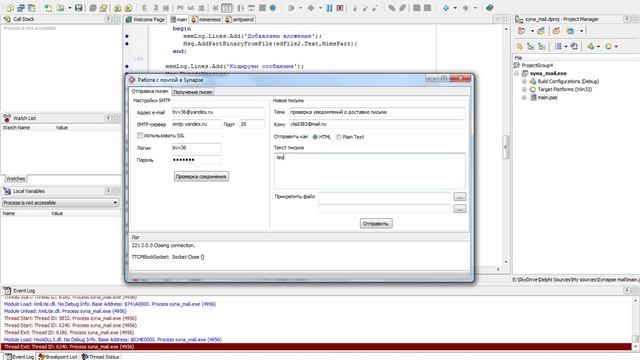Open the Back navigation history dropdown arrow

click(455, 8)
